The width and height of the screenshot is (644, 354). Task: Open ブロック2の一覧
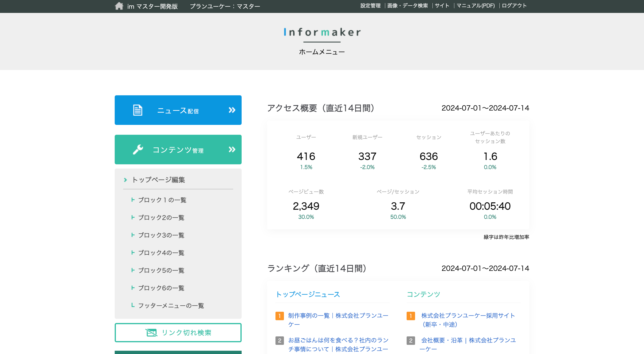click(161, 218)
